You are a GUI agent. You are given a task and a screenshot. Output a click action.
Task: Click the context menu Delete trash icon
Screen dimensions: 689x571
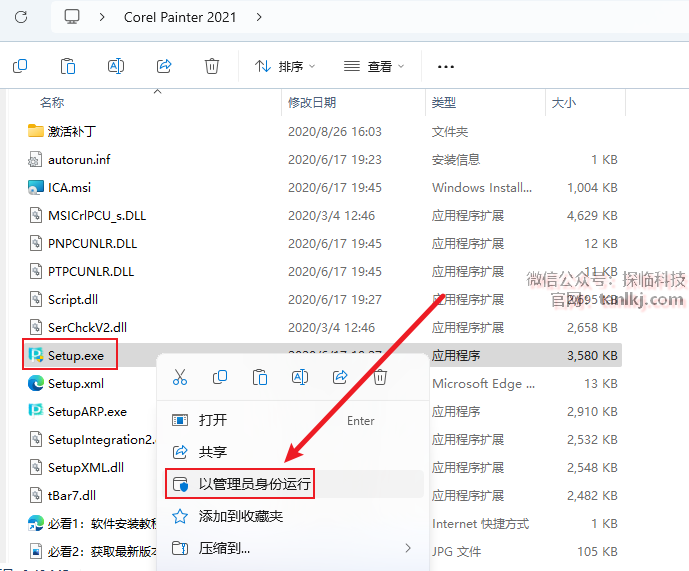tap(380, 377)
